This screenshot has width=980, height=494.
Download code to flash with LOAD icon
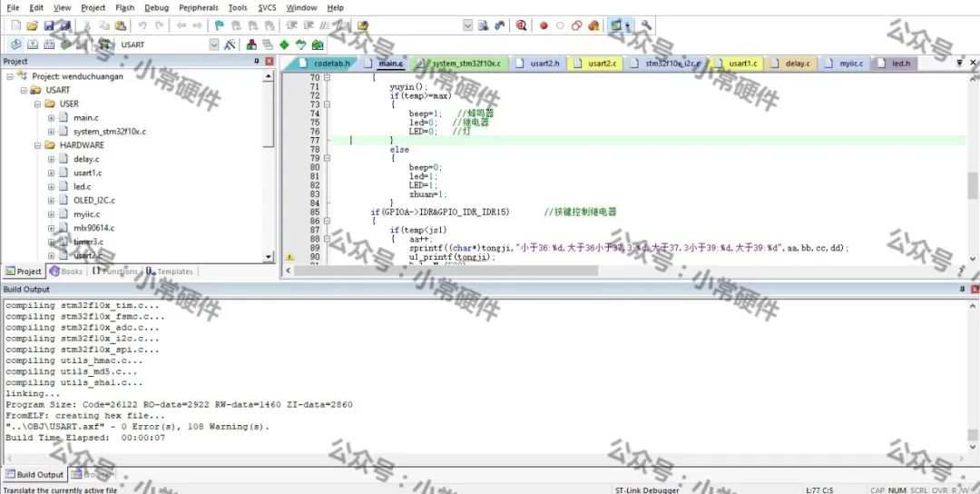[x=104, y=44]
